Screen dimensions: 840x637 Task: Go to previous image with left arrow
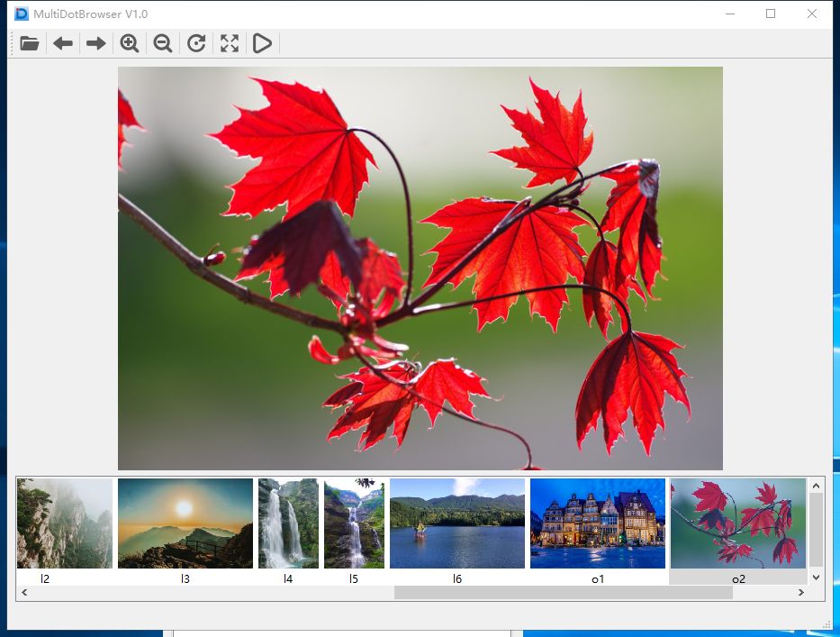point(63,43)
